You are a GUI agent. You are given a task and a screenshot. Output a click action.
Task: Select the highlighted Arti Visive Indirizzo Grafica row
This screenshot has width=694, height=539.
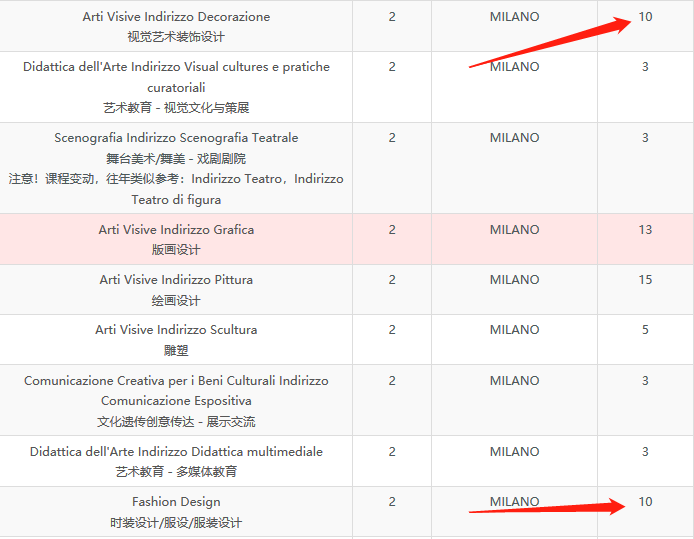click(176, 230)
